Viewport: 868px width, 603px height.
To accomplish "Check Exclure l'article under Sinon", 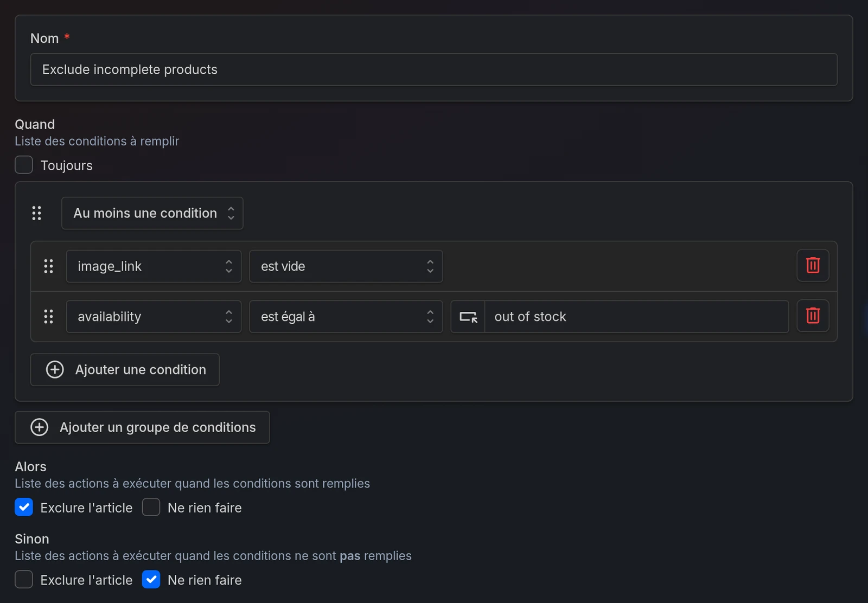I will 24,579.
